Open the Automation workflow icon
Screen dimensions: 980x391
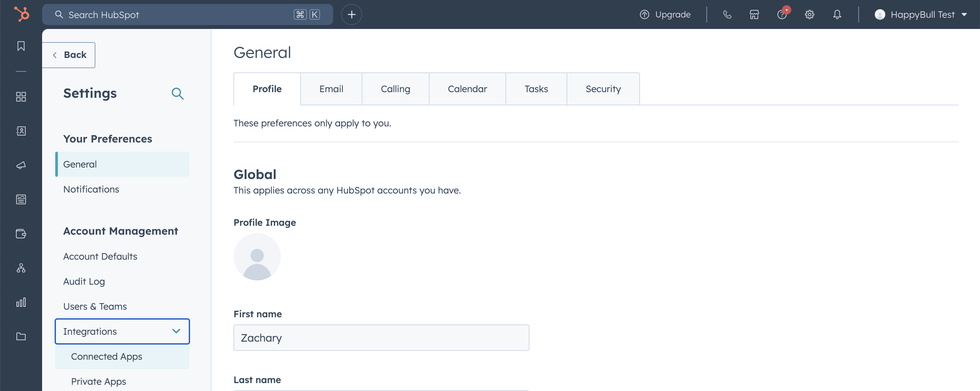point(21,268)
